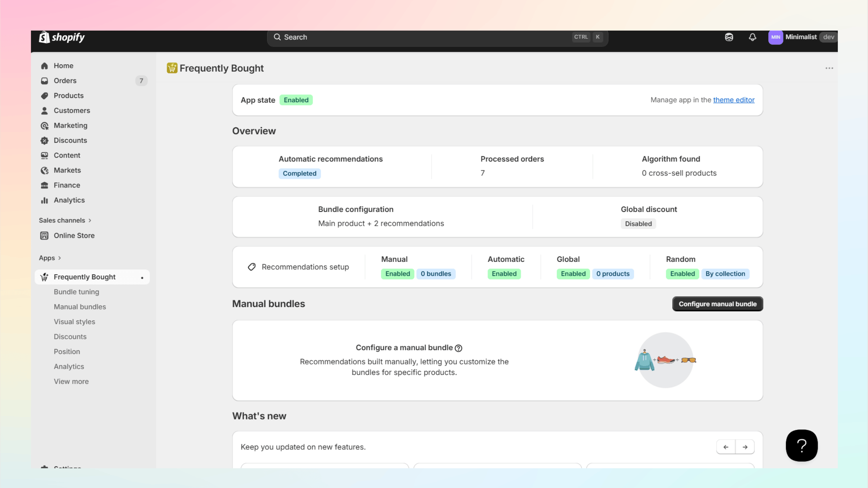Click the 0 products badge
Viewport: 868px width, 488px height.
pos(613,274)
